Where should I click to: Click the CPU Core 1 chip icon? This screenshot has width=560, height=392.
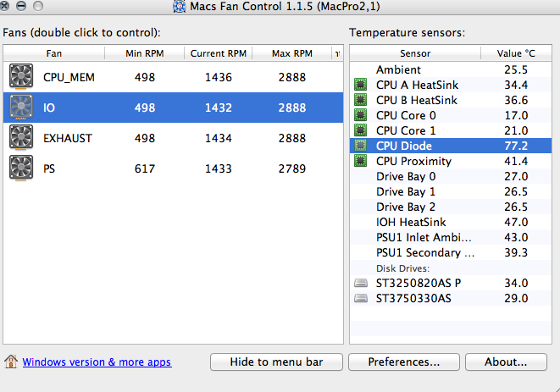pos(360,130)
